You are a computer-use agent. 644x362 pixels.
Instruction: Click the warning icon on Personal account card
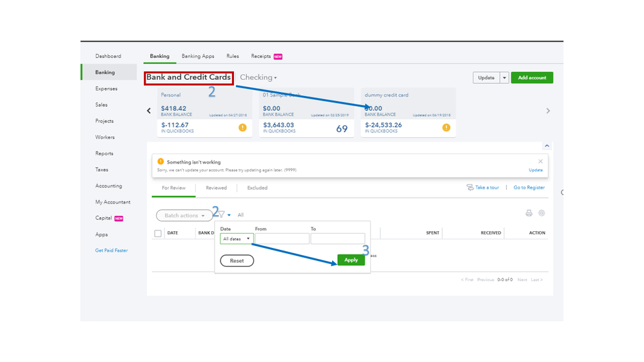point(242,128)
